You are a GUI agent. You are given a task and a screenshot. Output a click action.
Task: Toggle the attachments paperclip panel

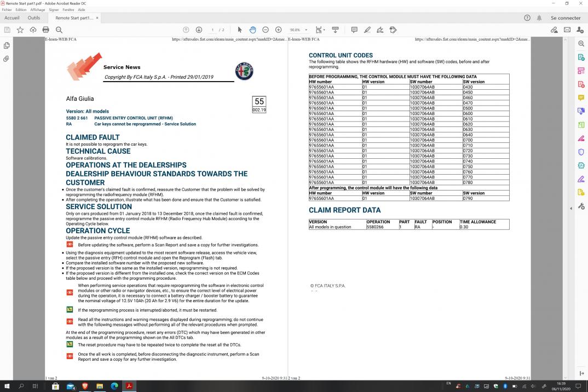[7, 59]
